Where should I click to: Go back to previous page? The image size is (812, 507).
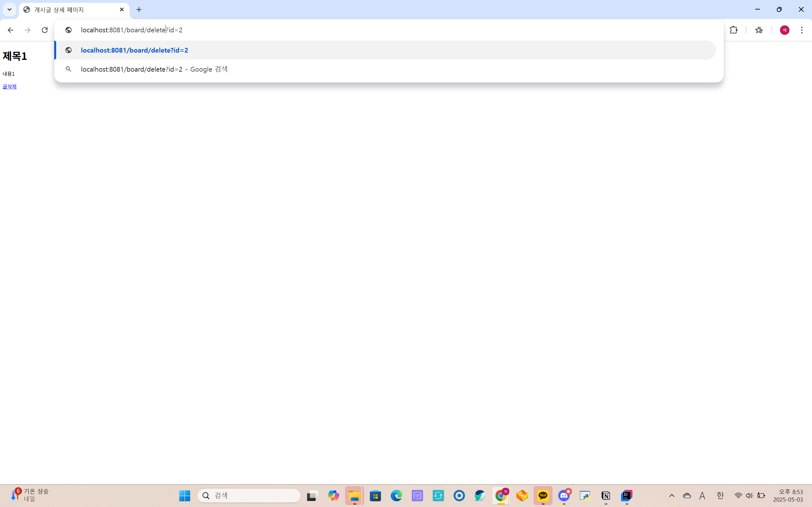point(10,30)
